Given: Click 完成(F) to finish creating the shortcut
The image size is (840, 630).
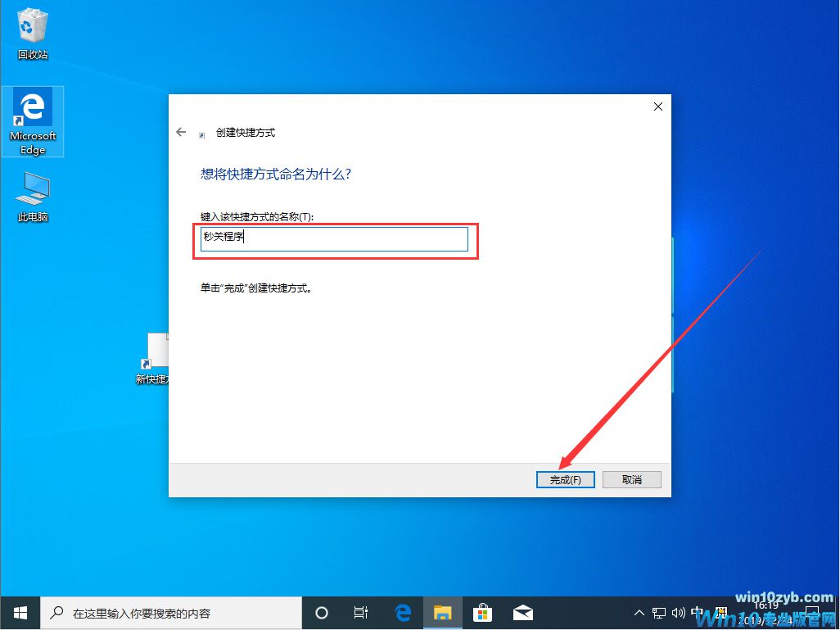Looking at the screenshot, I should point(565,479).
